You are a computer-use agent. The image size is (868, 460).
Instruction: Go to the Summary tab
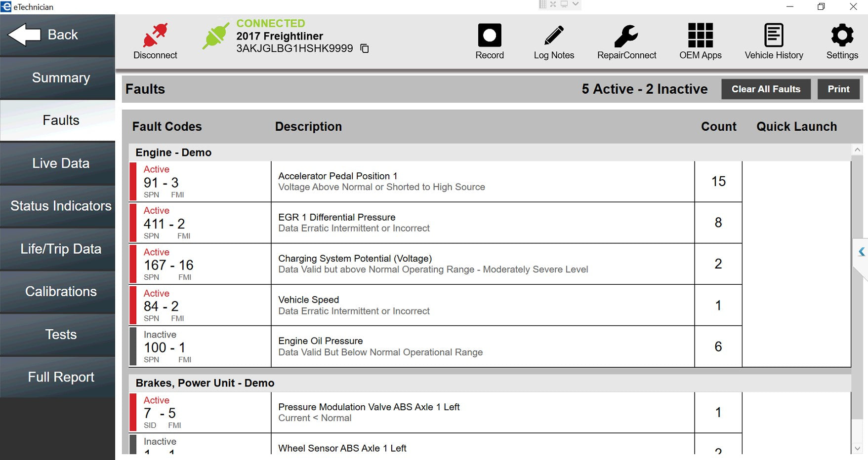click(x=61, y=78)
